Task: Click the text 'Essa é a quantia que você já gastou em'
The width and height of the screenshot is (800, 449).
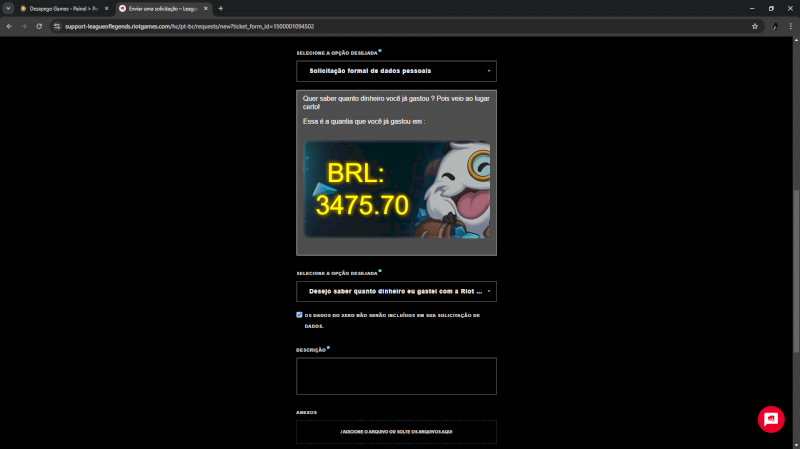Action: coord(364,122)
